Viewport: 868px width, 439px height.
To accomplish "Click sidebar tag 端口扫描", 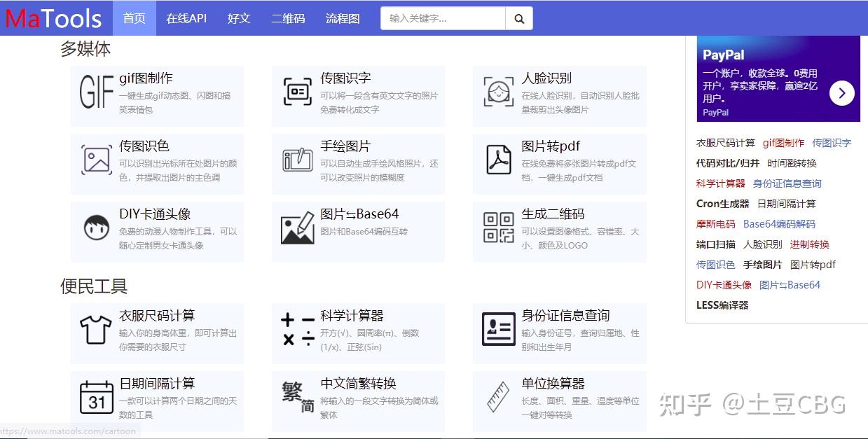I will pyautogui.click(x=716, y=244).
